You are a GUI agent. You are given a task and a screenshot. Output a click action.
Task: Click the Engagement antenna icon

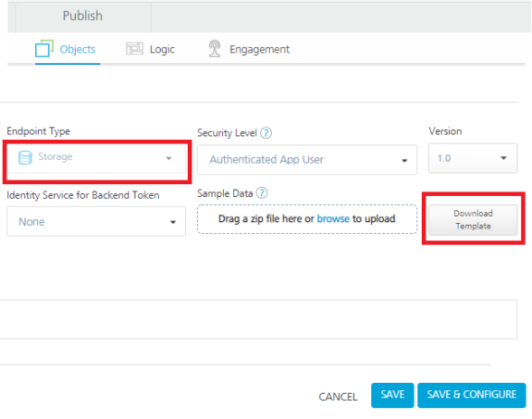point(214,49)
